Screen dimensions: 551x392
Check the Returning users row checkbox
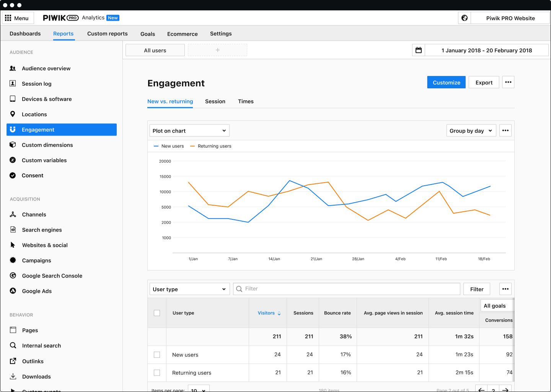click(157, 373)
